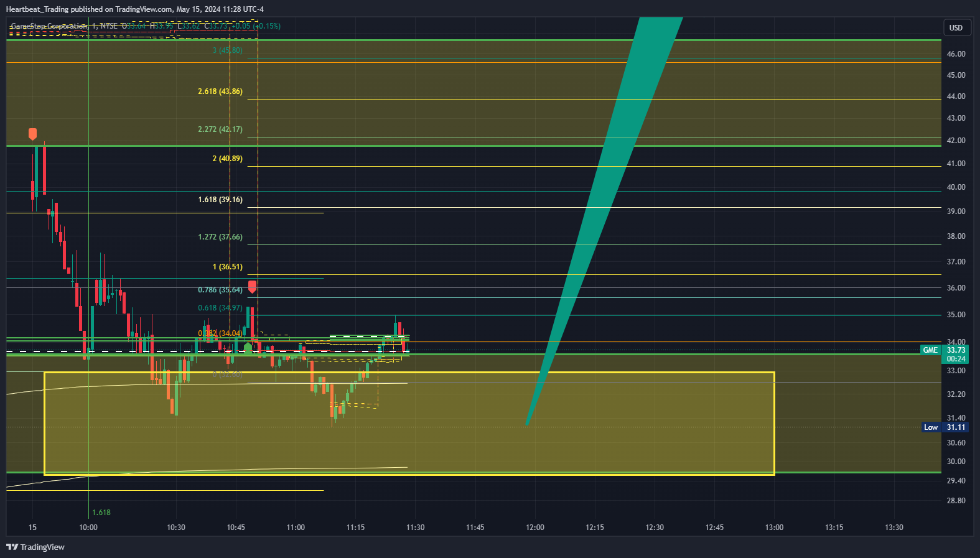Click the 38.00 price axis label
The image size is (980, 558).
pos(956,236)
